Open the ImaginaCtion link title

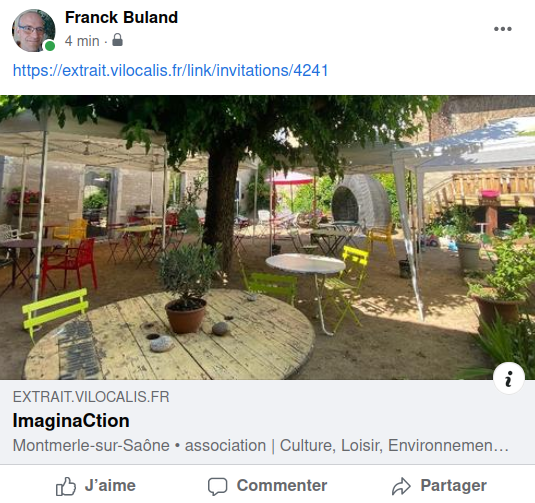(71, 421)
